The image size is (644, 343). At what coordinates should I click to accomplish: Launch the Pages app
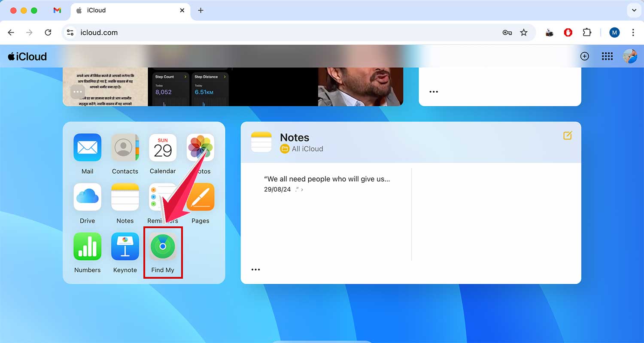[200, 197]
